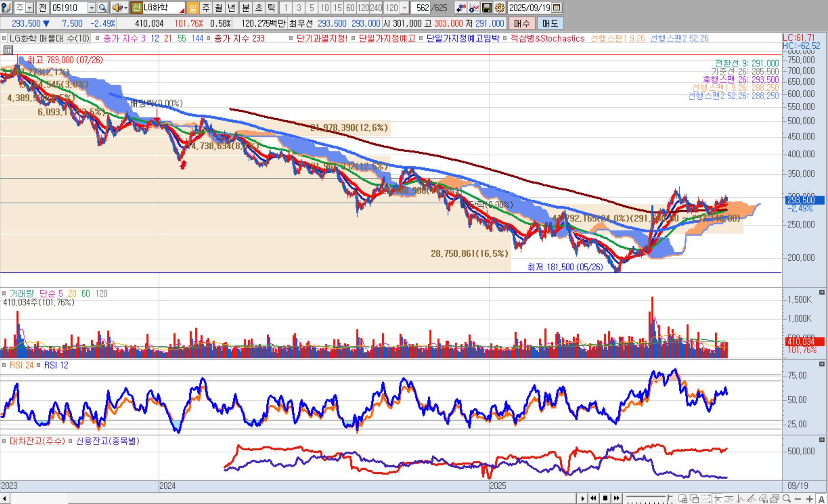The height and width of the screenshot is (504, 828).
Task: Click the save chart floppy disk icon
Action: pos(486,8)
